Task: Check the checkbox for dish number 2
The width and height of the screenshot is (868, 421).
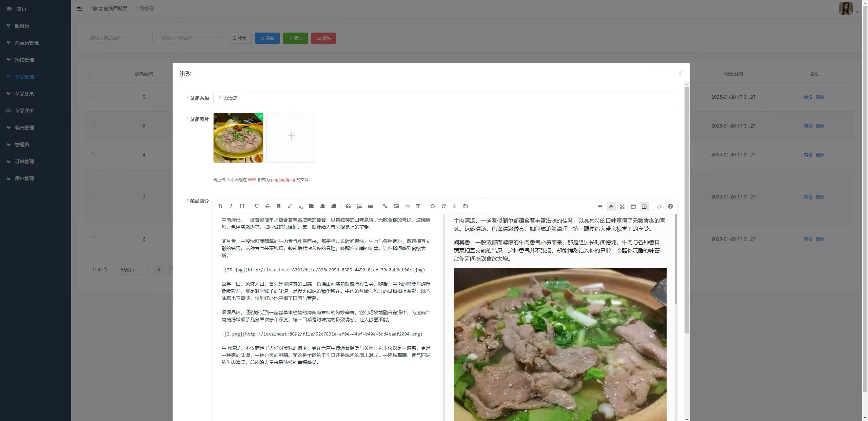Action: 92,239
